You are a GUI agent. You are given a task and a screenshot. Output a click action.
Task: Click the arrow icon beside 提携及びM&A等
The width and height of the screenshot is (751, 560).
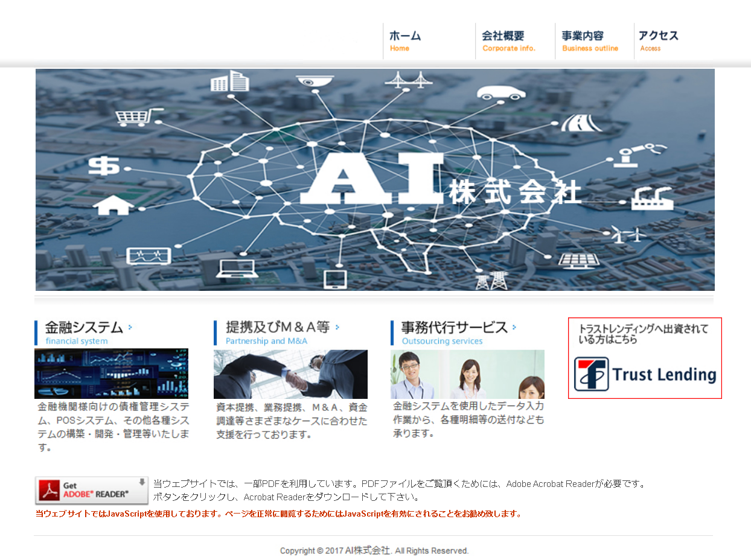click(x=337, y=327)
